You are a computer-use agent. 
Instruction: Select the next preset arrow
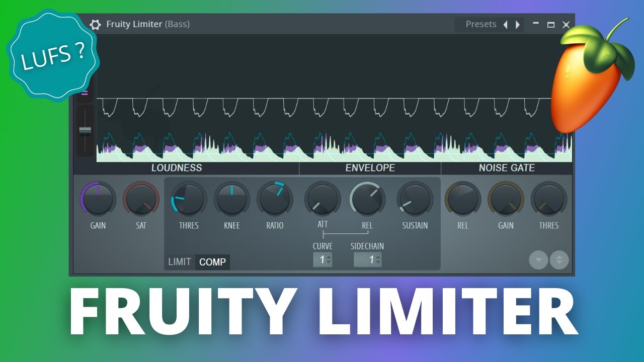click(x=517, y=24)
